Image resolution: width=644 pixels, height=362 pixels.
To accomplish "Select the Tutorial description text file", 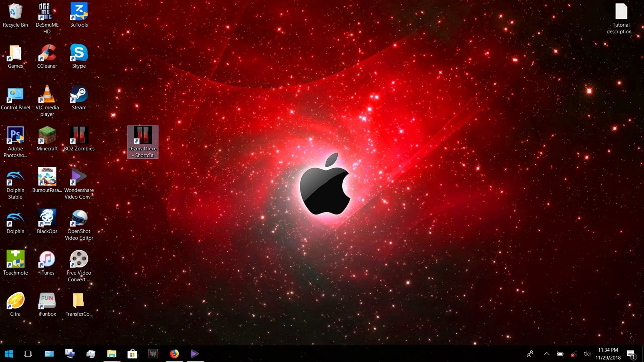I will click(621, 19).
